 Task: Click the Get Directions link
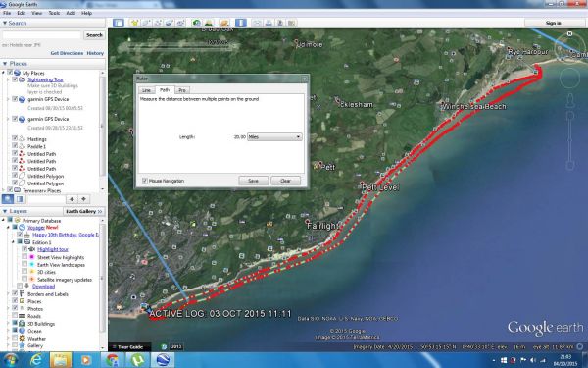[67, 53]
